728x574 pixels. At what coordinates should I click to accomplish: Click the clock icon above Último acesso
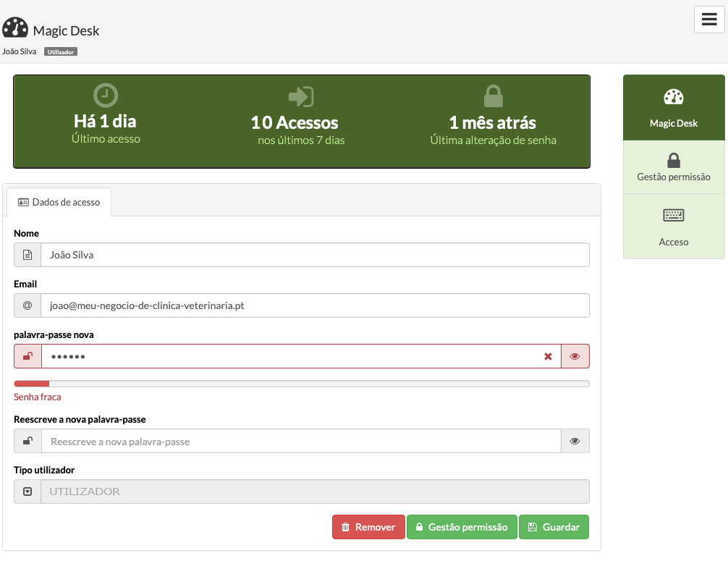(106, 96)
